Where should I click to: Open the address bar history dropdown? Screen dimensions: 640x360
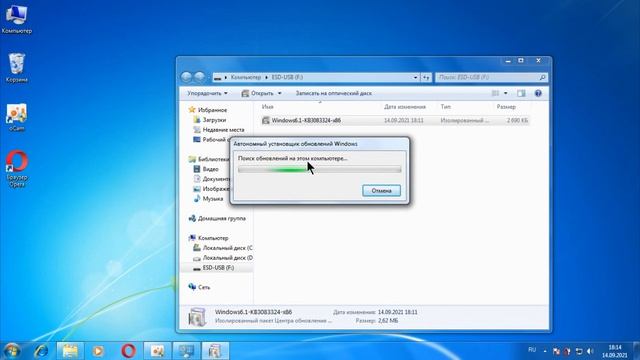(x=416, y=77)
